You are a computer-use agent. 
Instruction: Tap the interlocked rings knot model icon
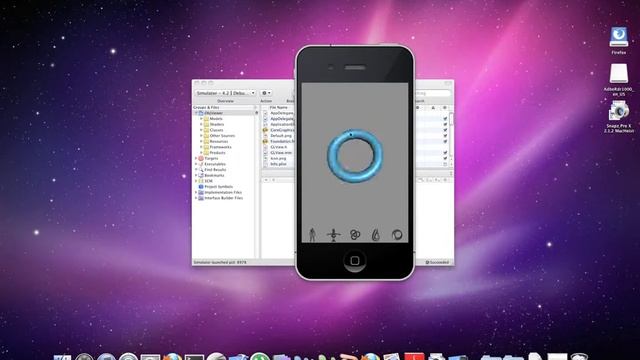click(355, 235)
